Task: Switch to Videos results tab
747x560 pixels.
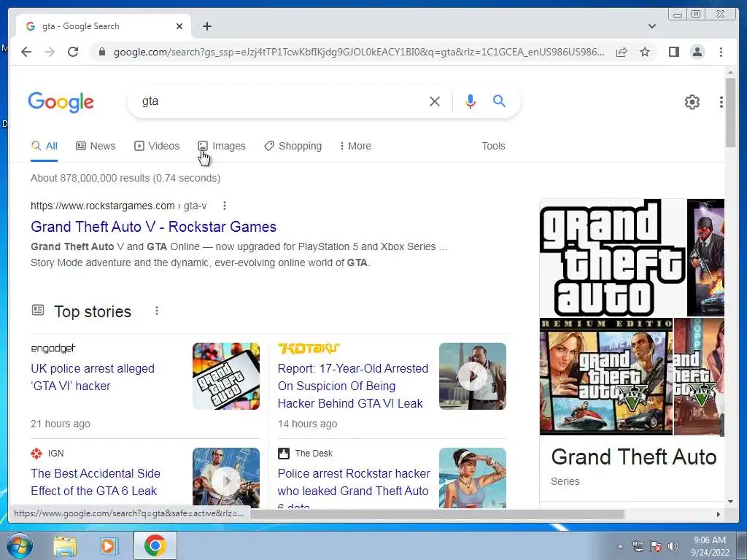Action: (x=157, y=146)
